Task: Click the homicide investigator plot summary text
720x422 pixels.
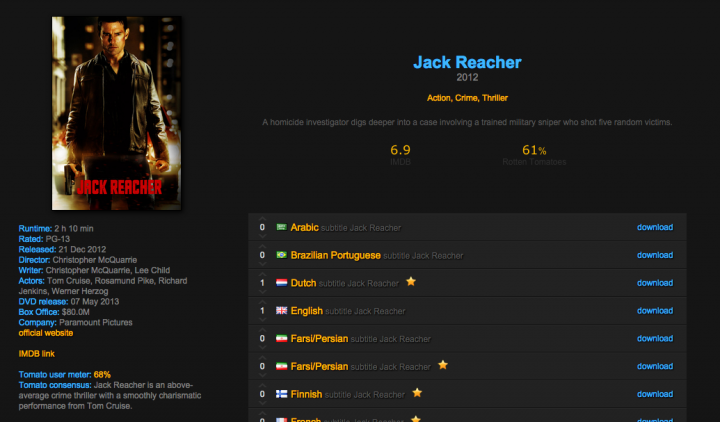Action: click(467, 122)
